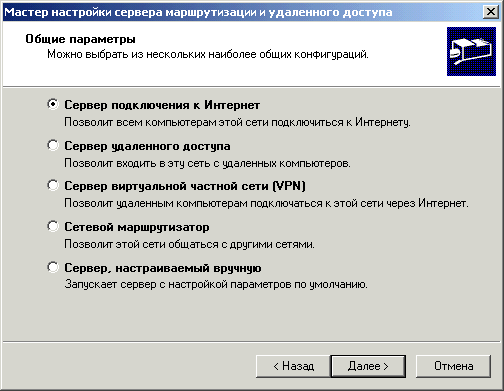This screenshot has width=504, height=391.
Task: Cancel the wizard with "Отмена"
Action: (x=453, y=366)
